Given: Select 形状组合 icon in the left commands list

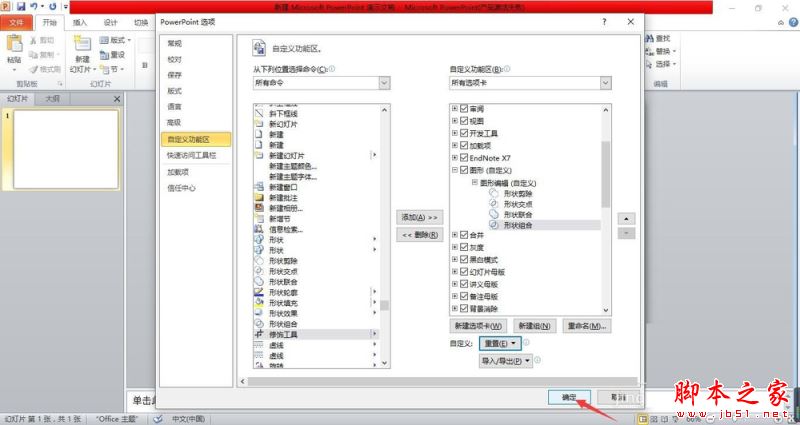Looking at the screenshot, I should 259,324.
